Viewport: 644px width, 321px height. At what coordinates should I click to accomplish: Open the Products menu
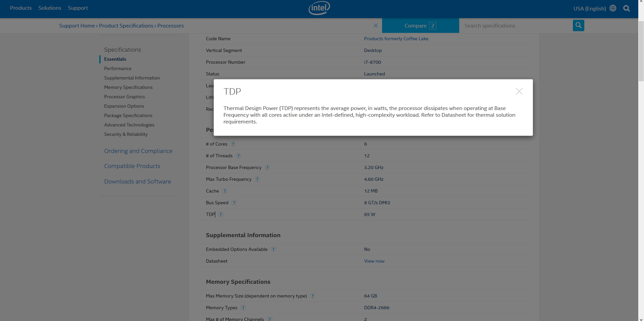pos(21,8)
